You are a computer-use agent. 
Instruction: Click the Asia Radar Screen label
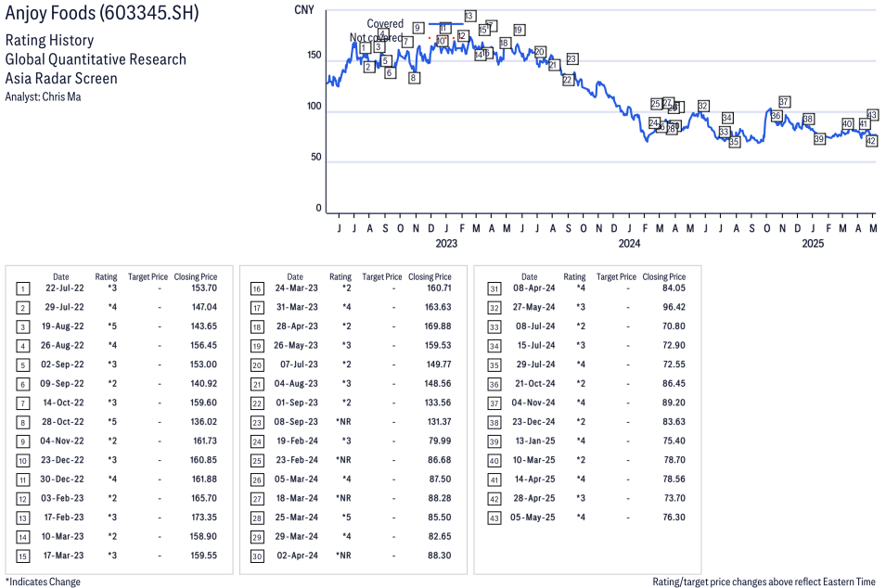point(61,79)
